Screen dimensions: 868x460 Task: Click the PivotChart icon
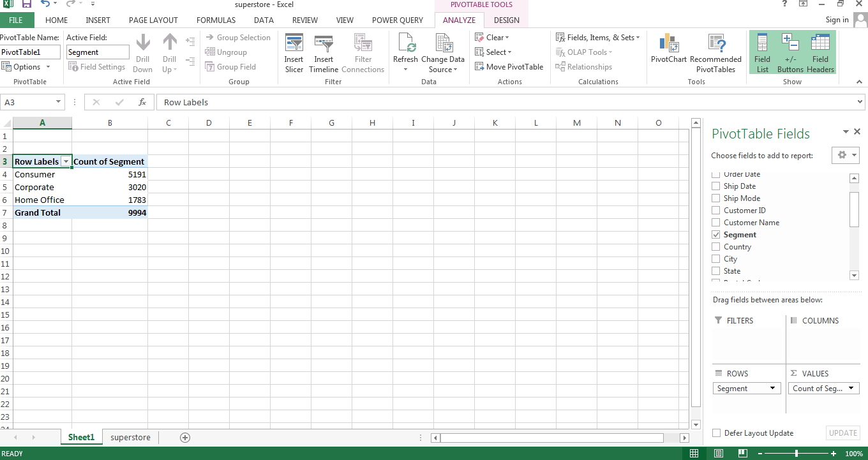click(x=669, y=45)
